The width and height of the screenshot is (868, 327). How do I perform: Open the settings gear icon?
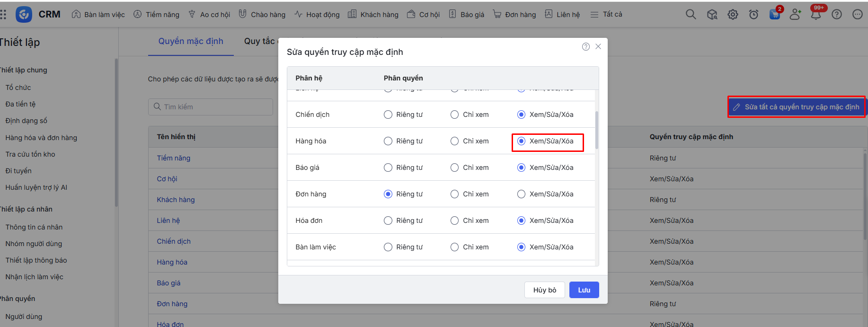(x=733, y=15)
